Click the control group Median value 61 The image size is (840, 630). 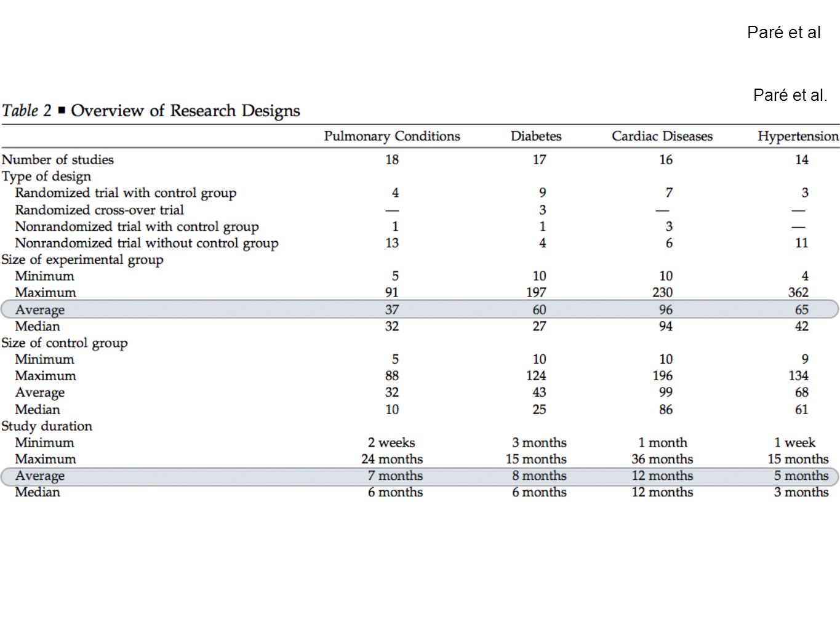coord(801,409)
